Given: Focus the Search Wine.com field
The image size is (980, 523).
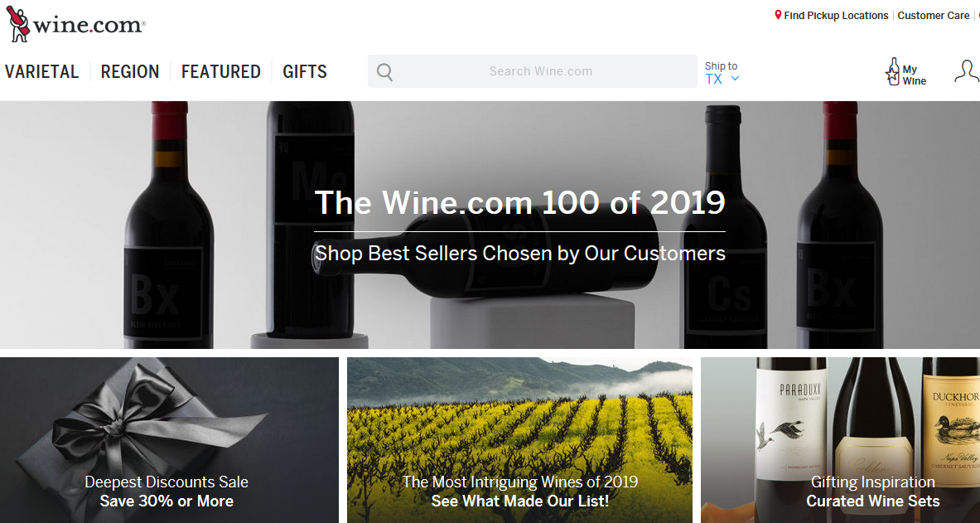Looking at the screenshot, I should (541, 71).
